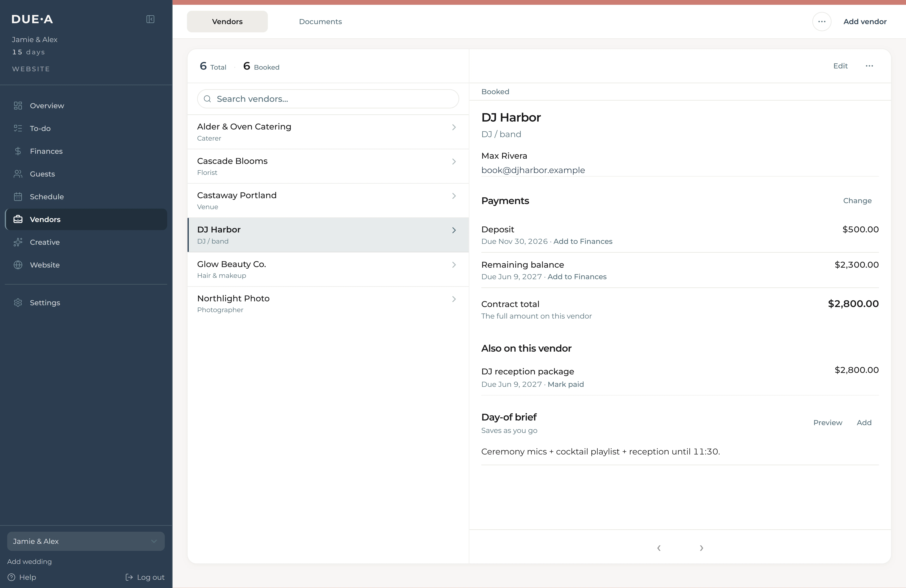Open Creative in the sidebar
Screen dimensions: 906x588
[86, 242]
